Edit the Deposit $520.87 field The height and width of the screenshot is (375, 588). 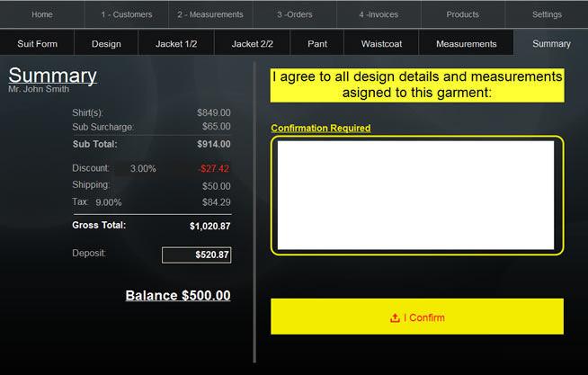[197, 255]
